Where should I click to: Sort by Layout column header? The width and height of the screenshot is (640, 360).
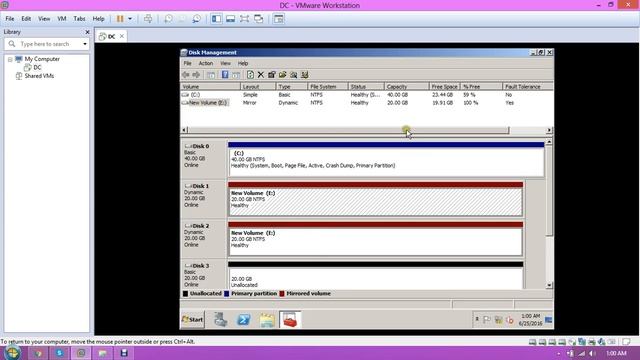click(258, 87)
